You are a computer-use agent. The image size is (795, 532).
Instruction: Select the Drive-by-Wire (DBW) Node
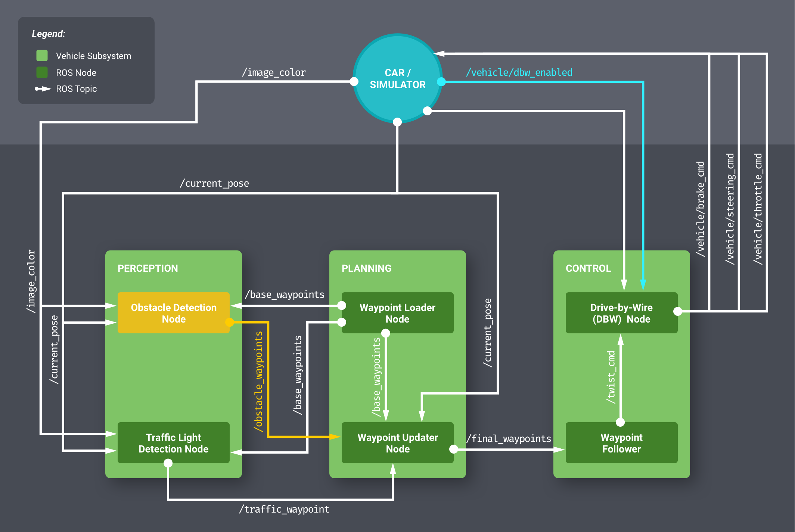pyautogui.click(x=621, y=313)
